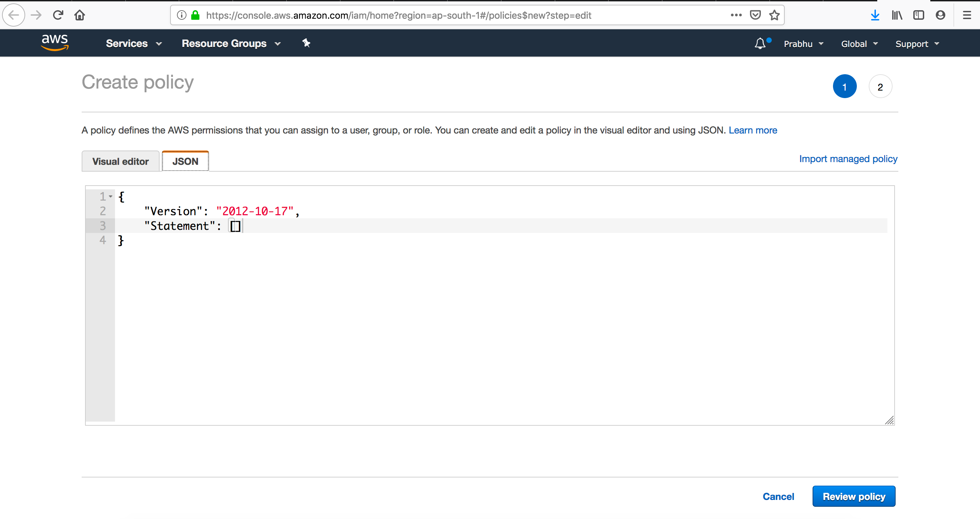
Task: Expand the Resource Groups menu
Action: point(231,43)
